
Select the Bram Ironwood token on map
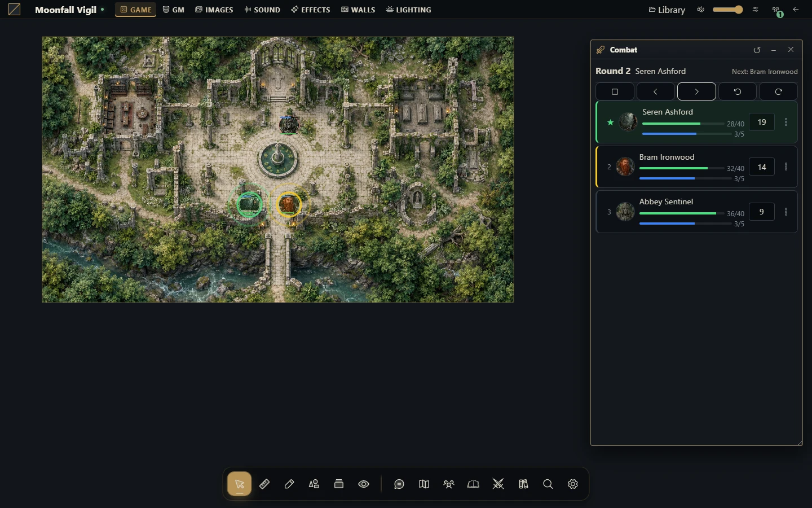click(289, 204)
